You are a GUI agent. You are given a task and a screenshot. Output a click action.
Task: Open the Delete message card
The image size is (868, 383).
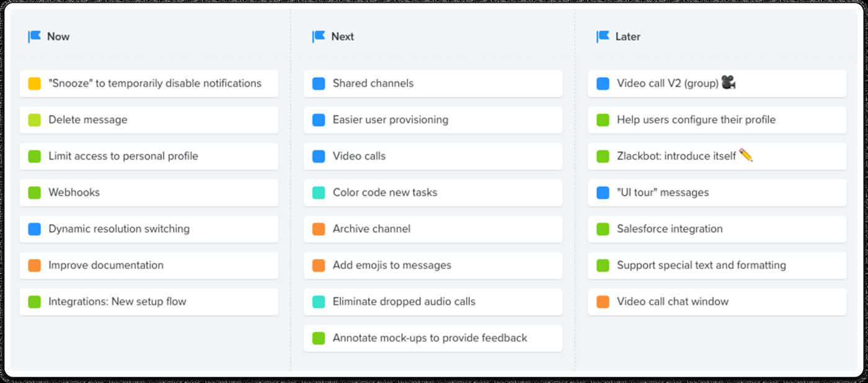pyautogui.click(x=149, y=120)
